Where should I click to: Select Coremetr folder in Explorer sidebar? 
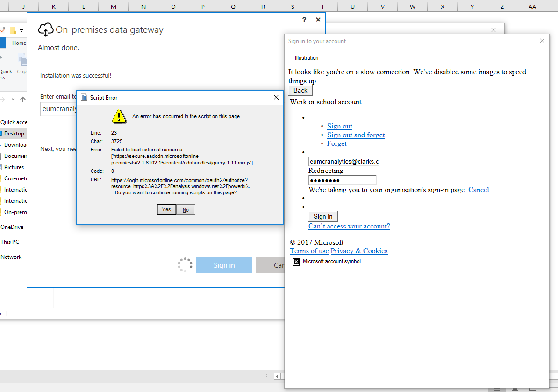(14, 178)
